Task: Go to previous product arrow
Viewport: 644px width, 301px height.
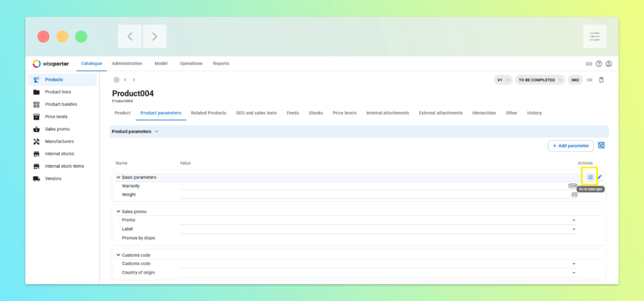Action: (125, 80)
